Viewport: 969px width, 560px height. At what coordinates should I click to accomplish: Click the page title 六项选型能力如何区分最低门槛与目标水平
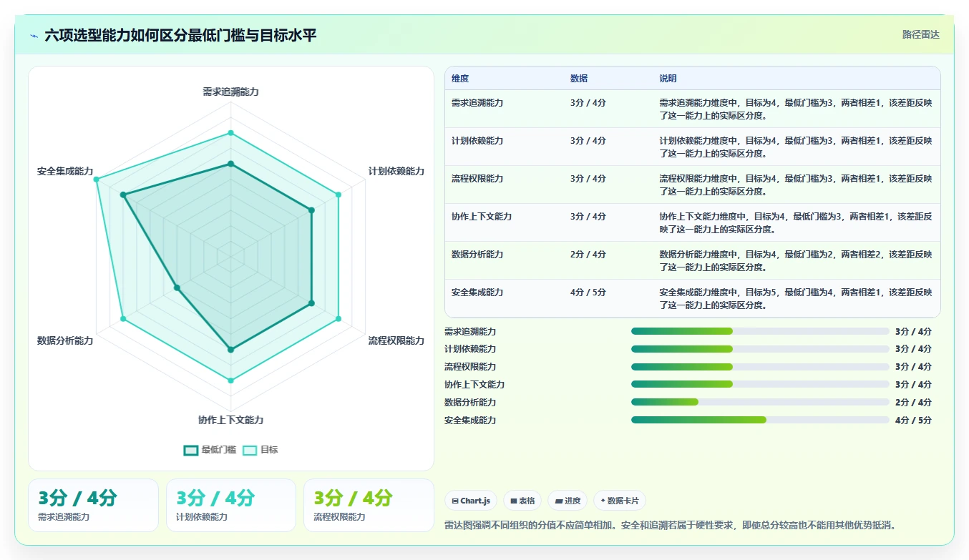pos(180,35)
